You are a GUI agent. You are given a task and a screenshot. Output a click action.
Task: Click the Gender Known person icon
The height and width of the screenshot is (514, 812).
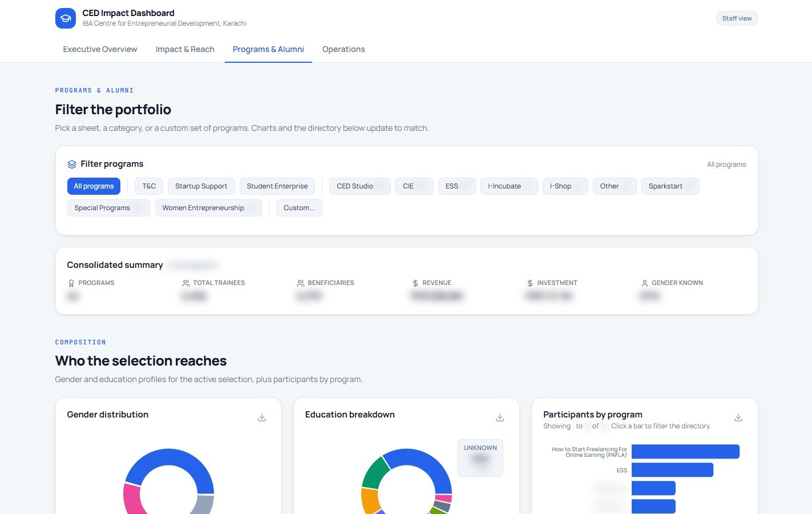click(x=645, y=283)
